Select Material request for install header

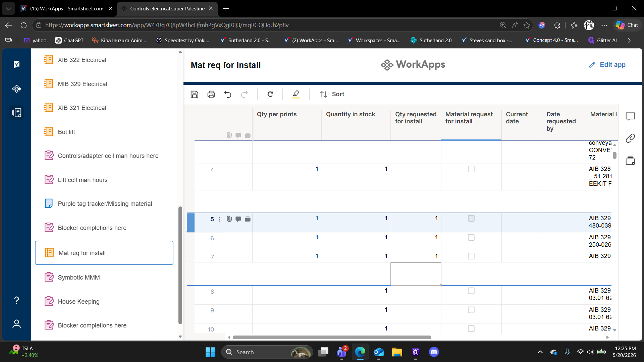point(471,124)
